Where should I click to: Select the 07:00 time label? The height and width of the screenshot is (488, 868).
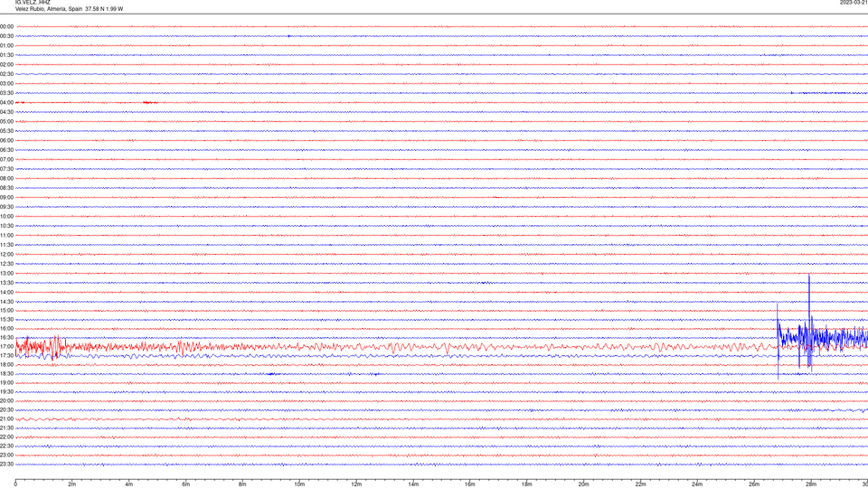click(6, 159)
